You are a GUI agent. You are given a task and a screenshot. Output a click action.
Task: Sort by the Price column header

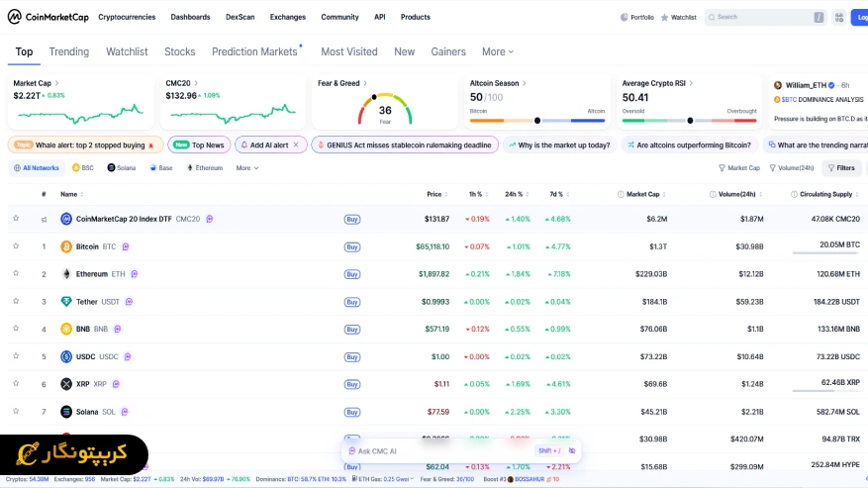436,194
